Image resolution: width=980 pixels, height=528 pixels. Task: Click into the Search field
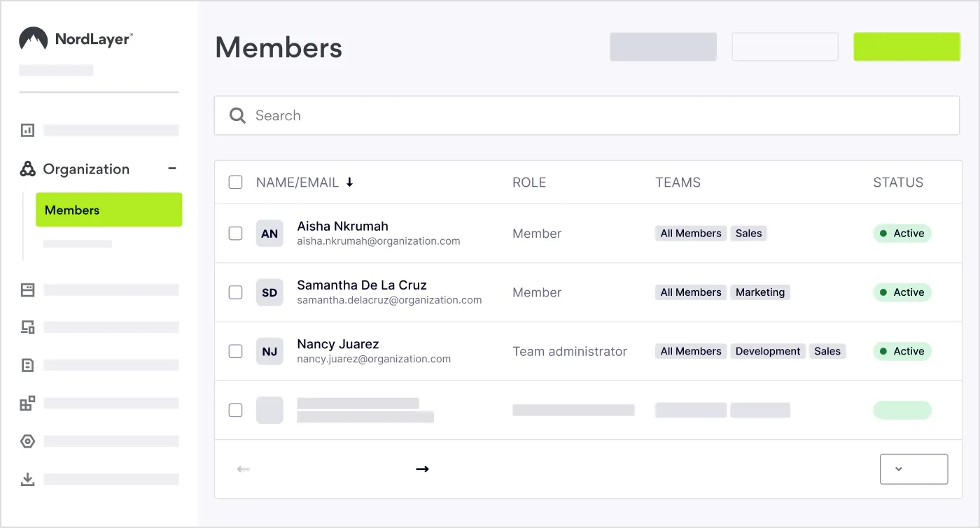click(x=587, y=115)
